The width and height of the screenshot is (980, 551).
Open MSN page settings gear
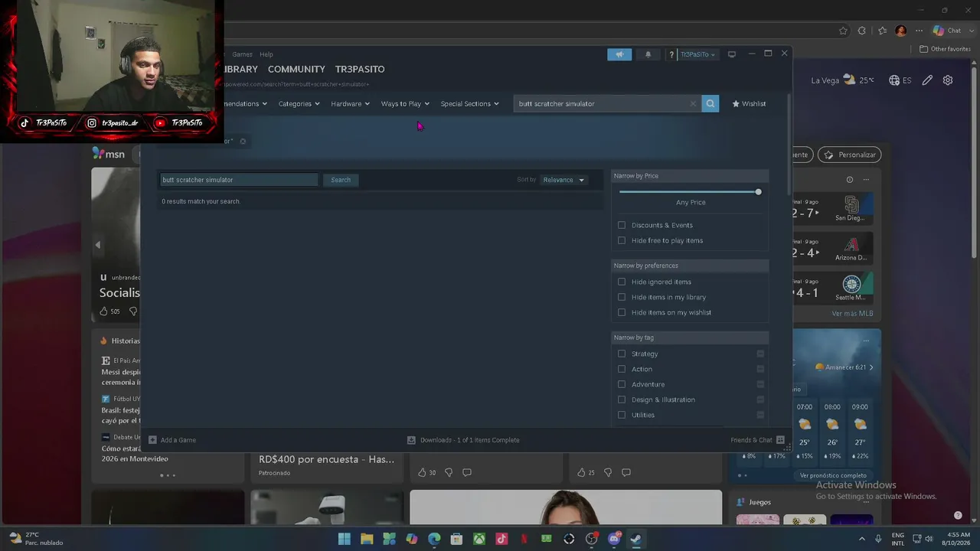[948, 80]
